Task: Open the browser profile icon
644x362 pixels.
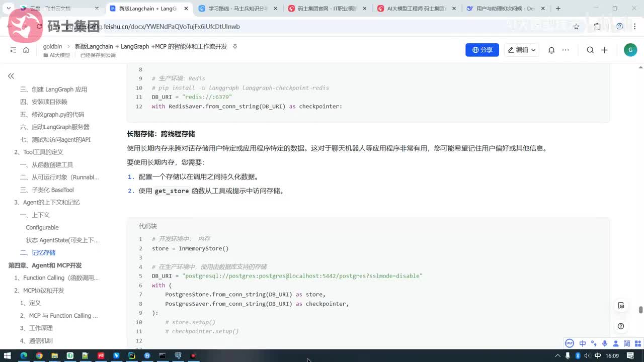Action: point(620,27)
